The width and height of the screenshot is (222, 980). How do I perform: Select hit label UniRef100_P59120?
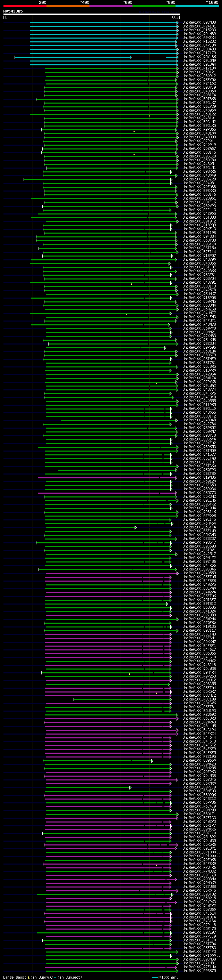pos(199,481)
